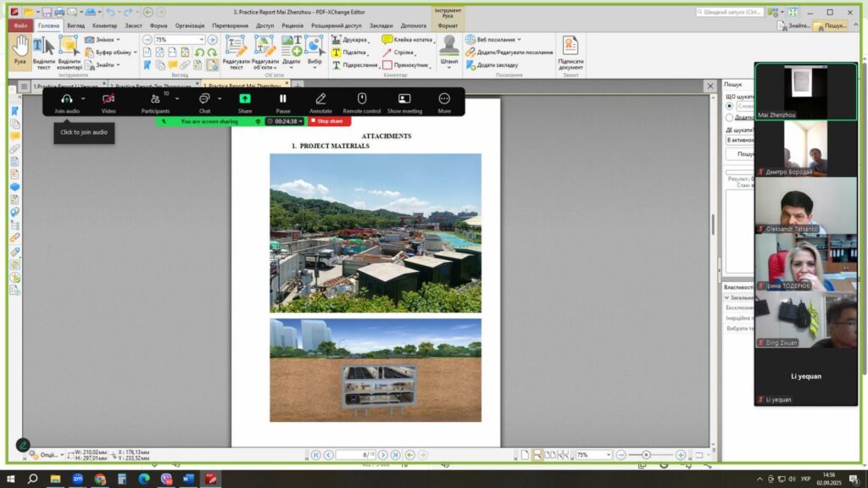Switch to the Organize (Організація) ribbon tab
The width and height of the screenshot is (868, 488).
pos(190,25)
